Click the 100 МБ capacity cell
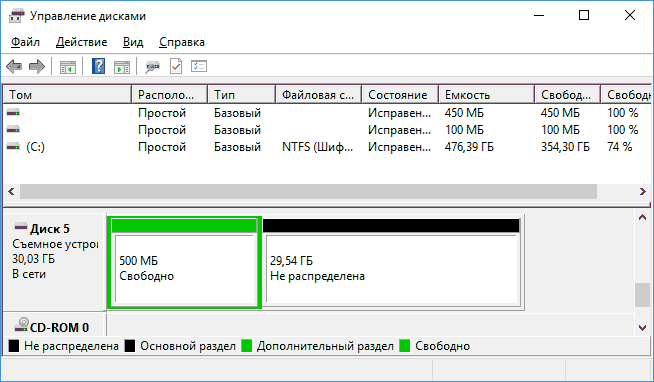 (464, 130)
